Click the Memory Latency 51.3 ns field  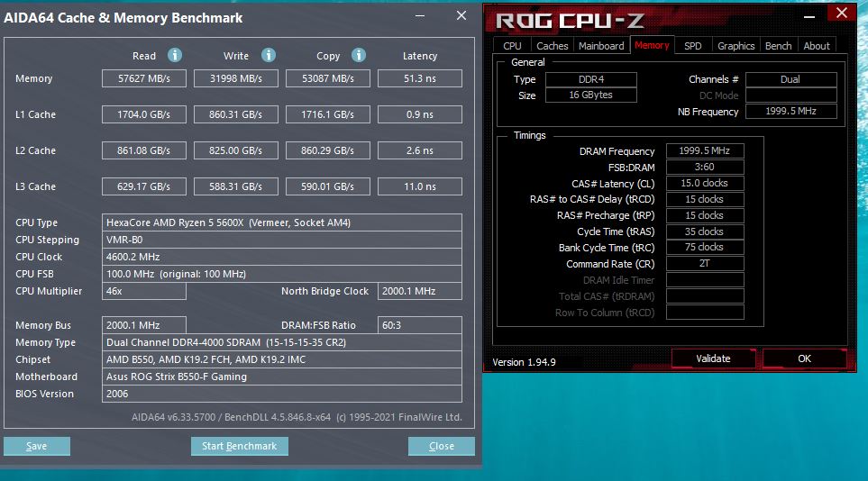tap(420, 78)
